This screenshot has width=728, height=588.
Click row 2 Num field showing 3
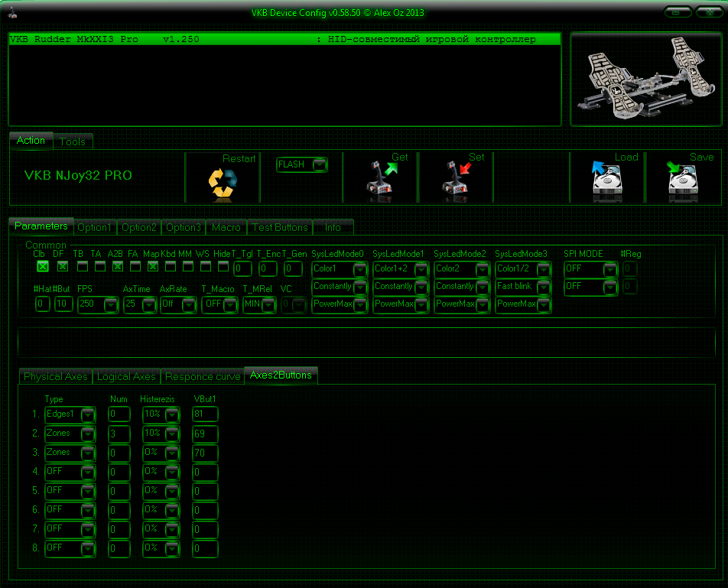(119, 434)
